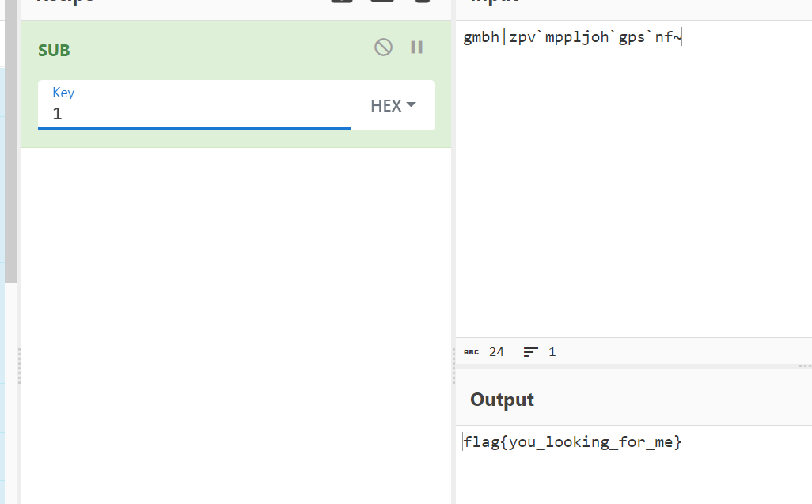This screenshot has width=812, height=504.
Task: Click the Key input field
Action: pos(194,113)
